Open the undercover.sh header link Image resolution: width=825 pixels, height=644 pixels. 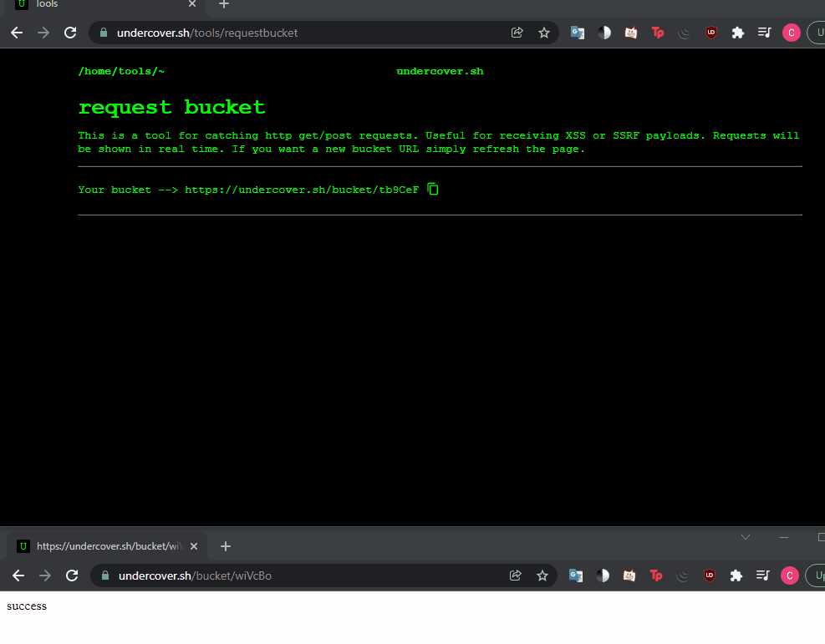pyautogui.click(x=440, y=72)
